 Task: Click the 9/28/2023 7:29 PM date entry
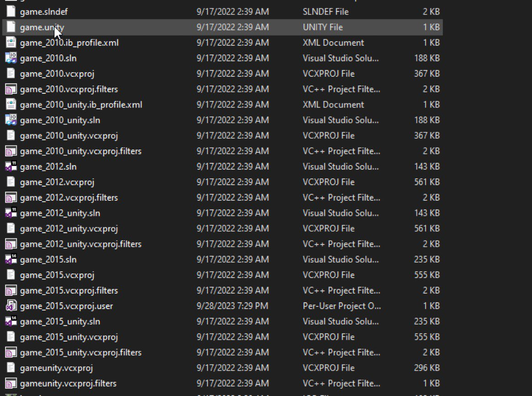[233, 306]
